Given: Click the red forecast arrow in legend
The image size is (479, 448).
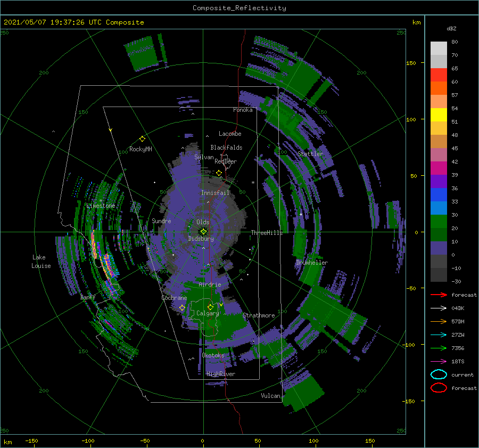Looking at the screenshot, I should pos(439,295).
